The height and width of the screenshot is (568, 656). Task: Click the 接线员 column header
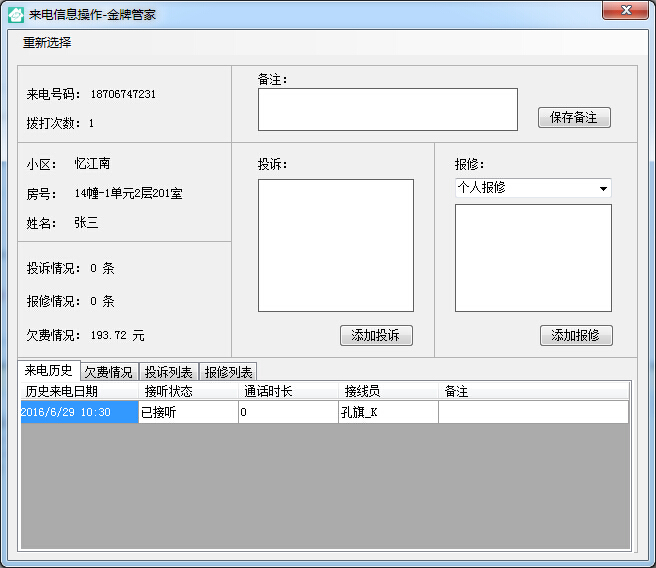pyautogui.click(x=388, y=391)
